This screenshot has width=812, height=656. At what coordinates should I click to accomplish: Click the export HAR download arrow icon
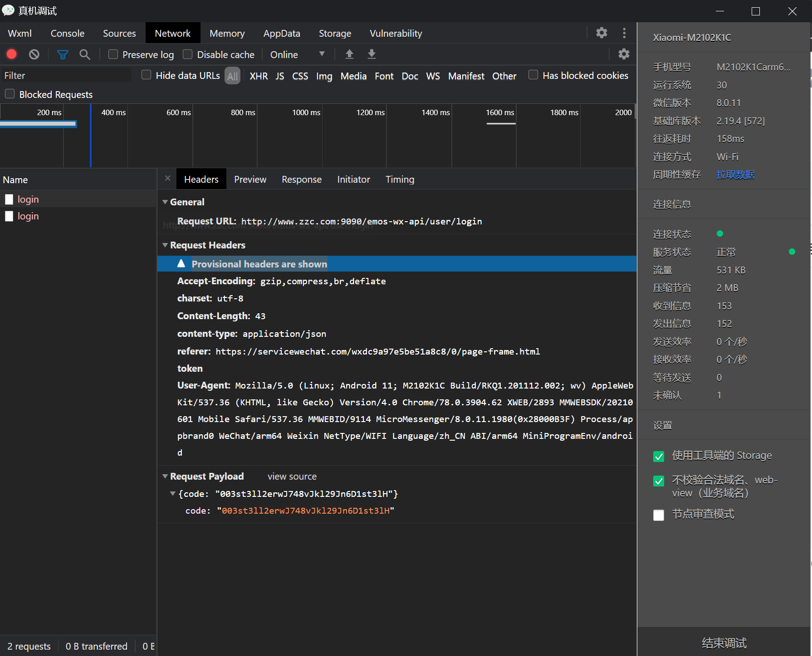click(x=372, y=54)
